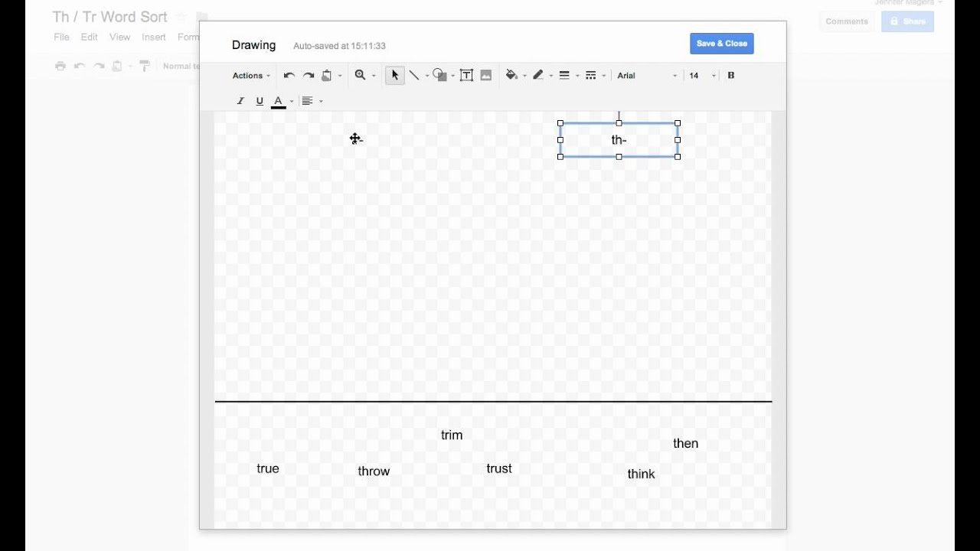This screenshot has height=551, width=980.
Task: Pick the Shape tool
Action: [x=439, y=75]
